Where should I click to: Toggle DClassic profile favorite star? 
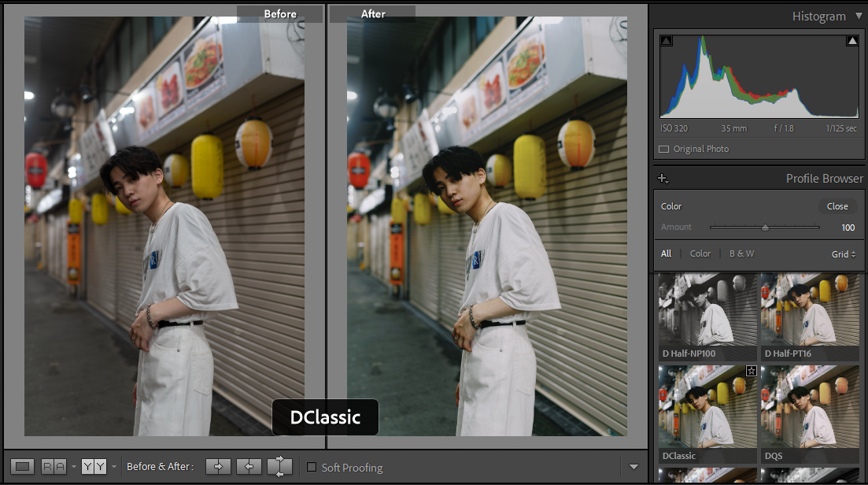coord(751,371)
